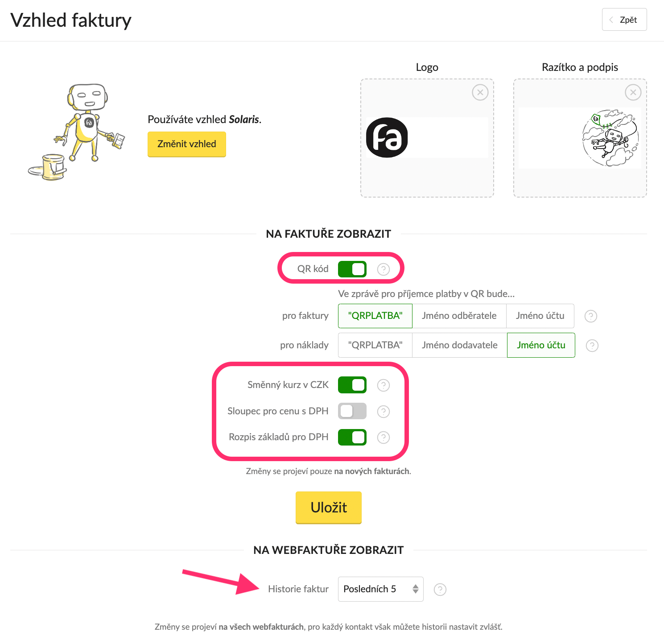The image size is (664, 644).
Task: Enable Sloupec pro cenu s DPH switch
Action: 352,411
